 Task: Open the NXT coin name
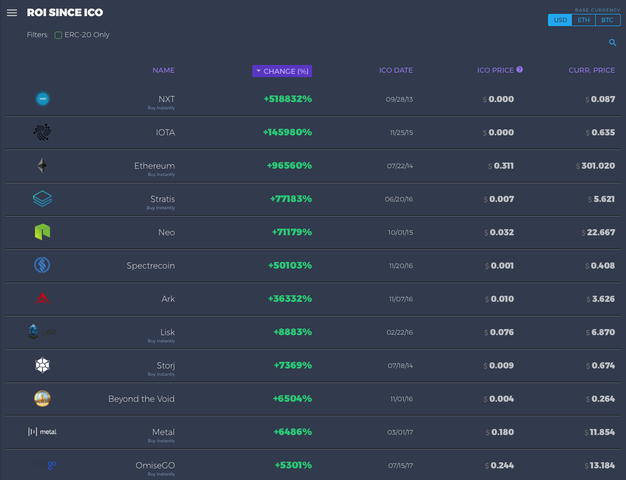point(166,99)
